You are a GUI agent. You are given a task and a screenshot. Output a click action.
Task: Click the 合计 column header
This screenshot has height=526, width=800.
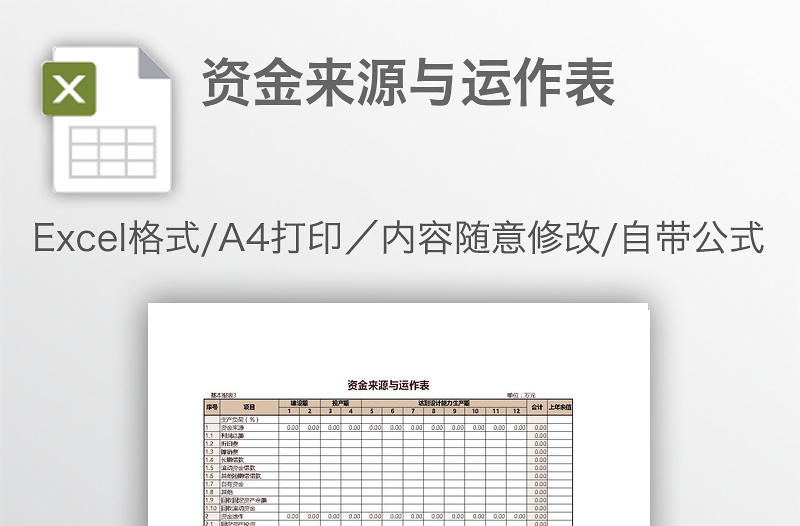[537, 407]
